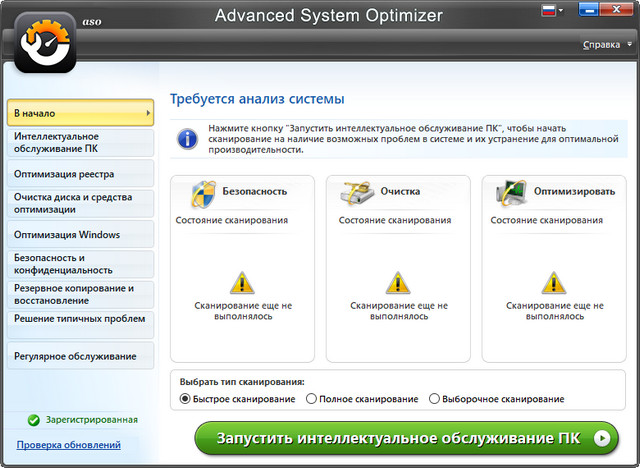Select Выборочное сканирование radio button
This screenshot has height=468, width=640.
pos(434,399)
